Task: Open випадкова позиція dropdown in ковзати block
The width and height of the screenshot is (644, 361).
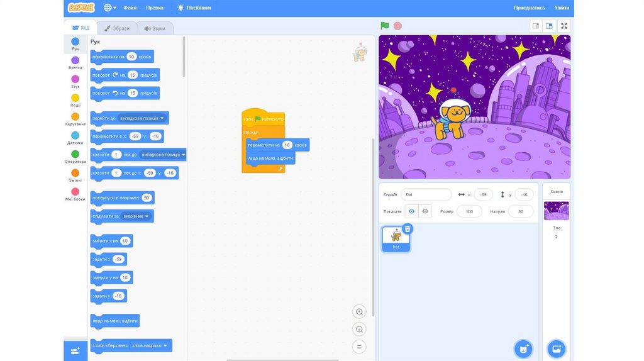Action: (x=163, y=155)
